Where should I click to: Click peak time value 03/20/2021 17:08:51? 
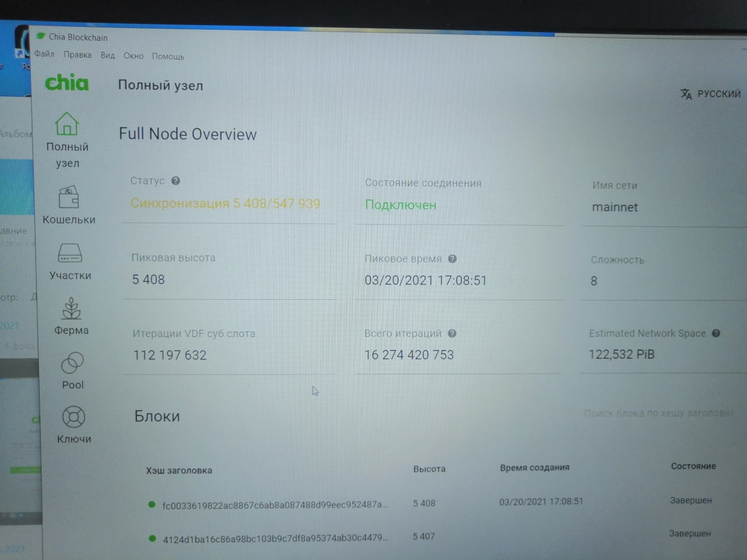[x=425, y=281]
